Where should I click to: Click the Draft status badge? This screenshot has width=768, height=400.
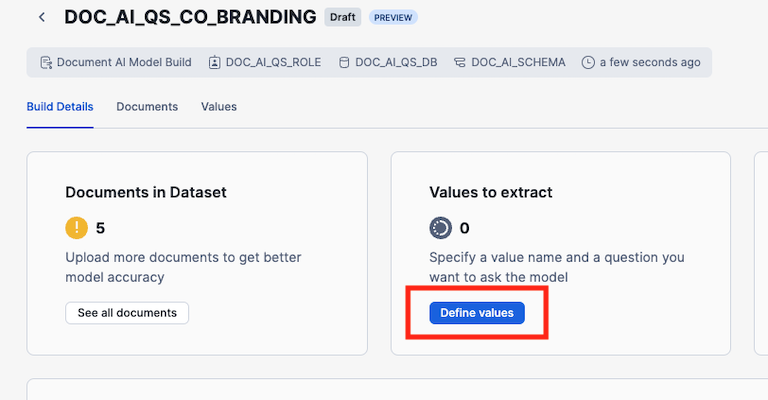pos(342,17)
